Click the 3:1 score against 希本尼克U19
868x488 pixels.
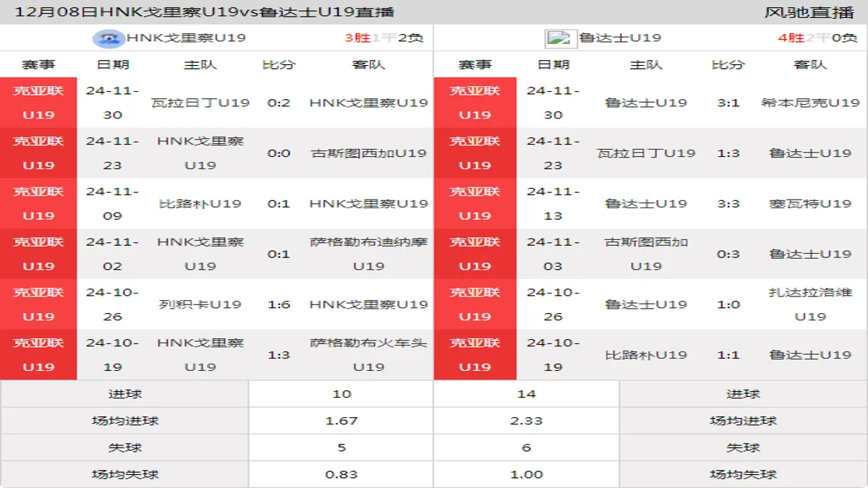pos(728,103)
